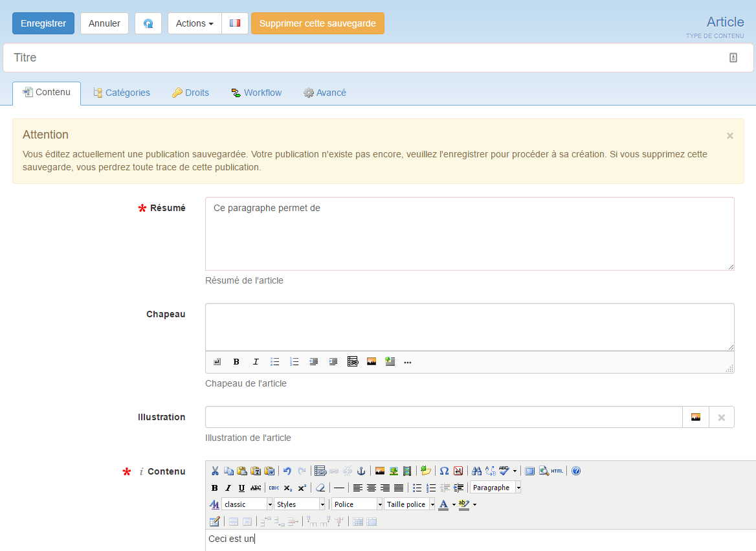Switch to the Contenu tab
The width and height of the screenshot is (756, 551).
(x=47, y=93)
